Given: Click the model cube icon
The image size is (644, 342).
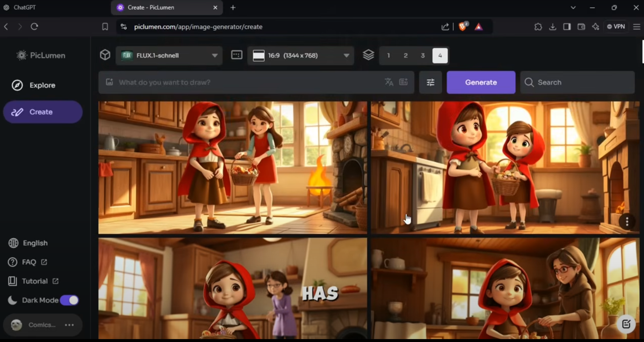Looking at the screenshot, I should point(105,55).
